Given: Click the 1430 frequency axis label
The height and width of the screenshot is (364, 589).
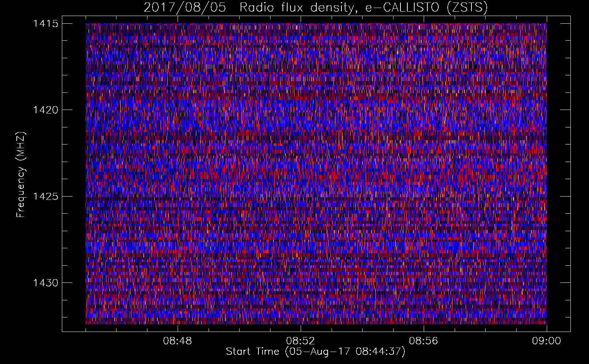Looking at the screenshot, I should tap(46, 283).
